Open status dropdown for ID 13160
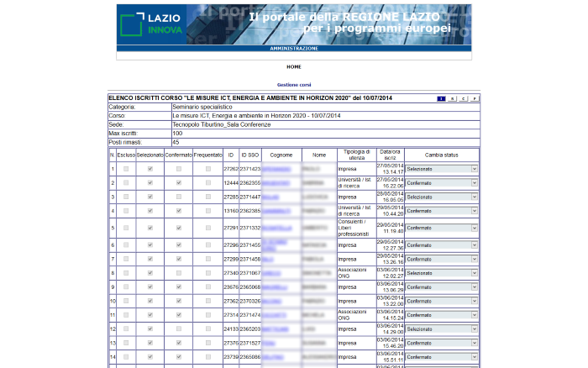 [x=442, y=211]
